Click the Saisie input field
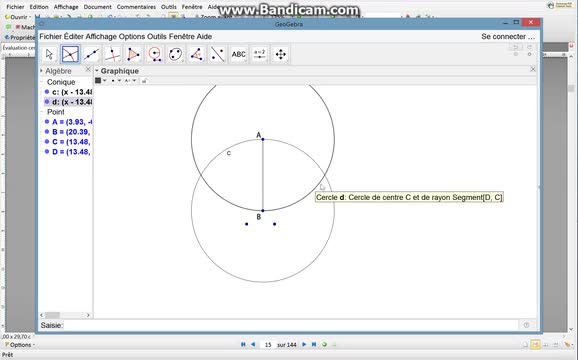The width and height of the screenshot is (578, 360). pos(291,325)
